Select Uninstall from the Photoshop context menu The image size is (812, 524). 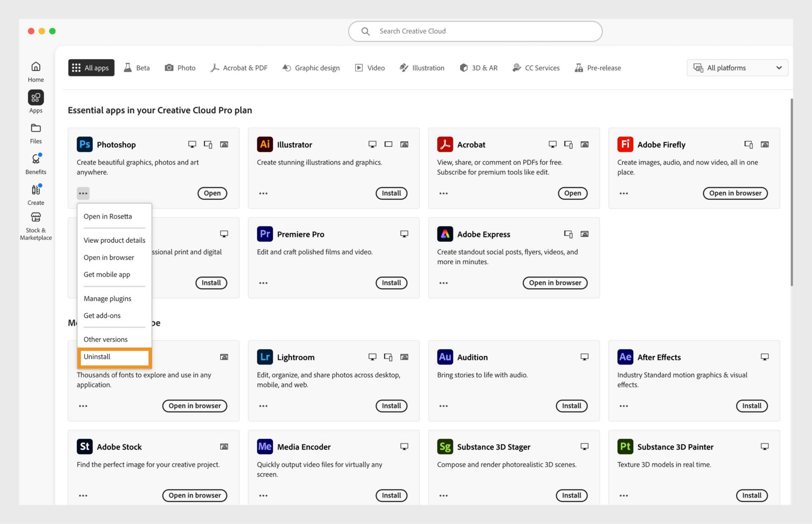click(x=97, y=357)
